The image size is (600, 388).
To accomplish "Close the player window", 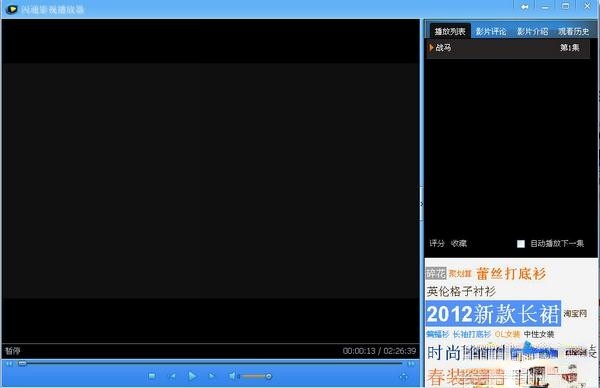I will click(587, 6).
